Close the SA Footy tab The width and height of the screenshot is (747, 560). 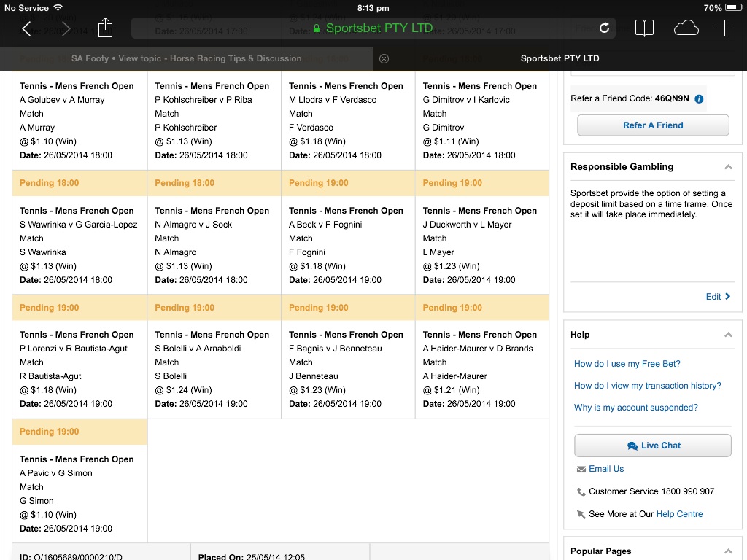[384, 58]
